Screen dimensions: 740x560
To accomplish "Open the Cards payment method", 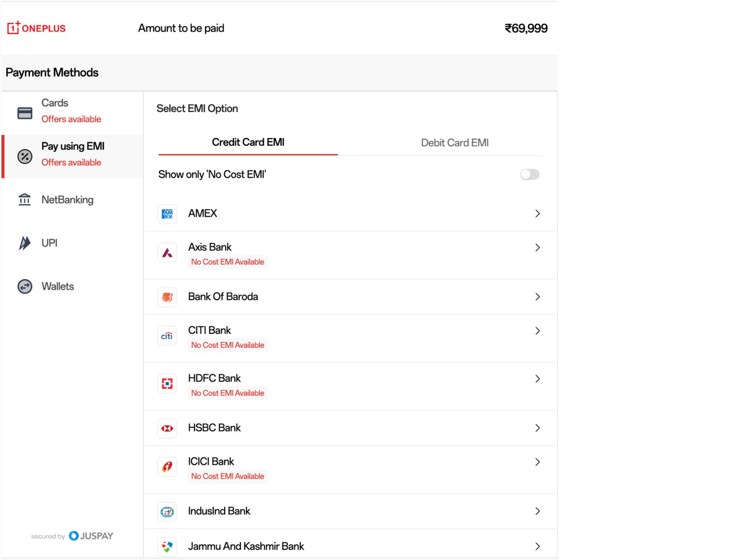I will click(55, 103).
